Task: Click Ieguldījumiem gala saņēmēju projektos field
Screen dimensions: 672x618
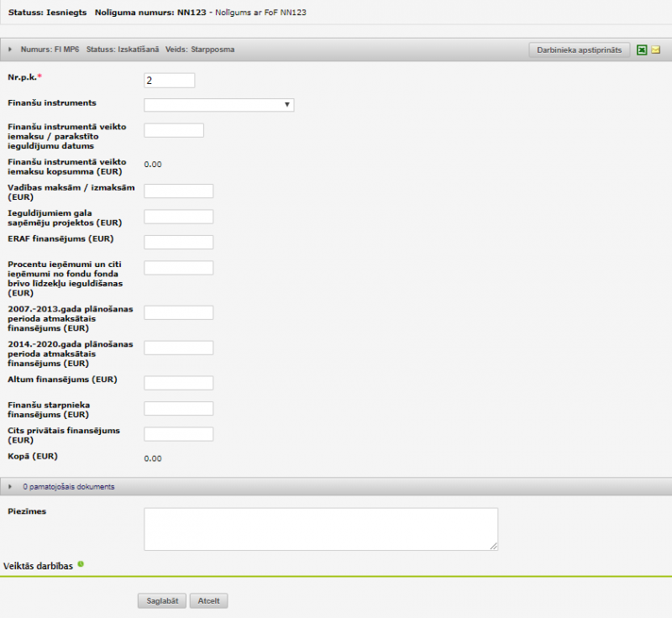Action: click(x=179, y=217)
